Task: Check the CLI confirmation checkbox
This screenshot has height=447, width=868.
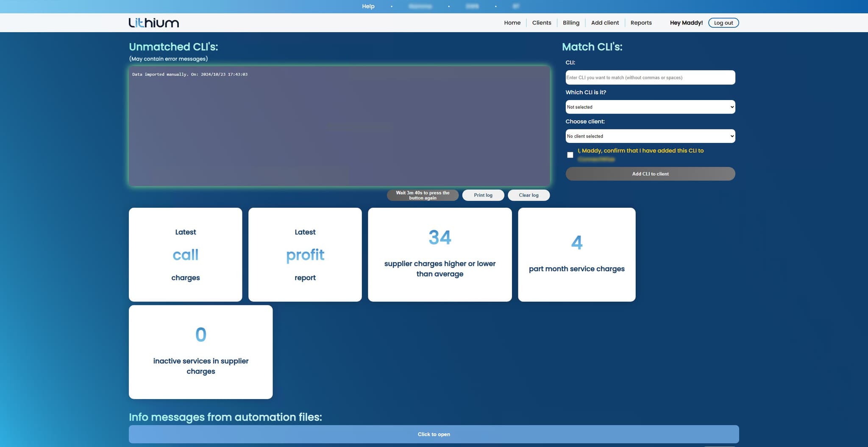Action: pos(570,155)
